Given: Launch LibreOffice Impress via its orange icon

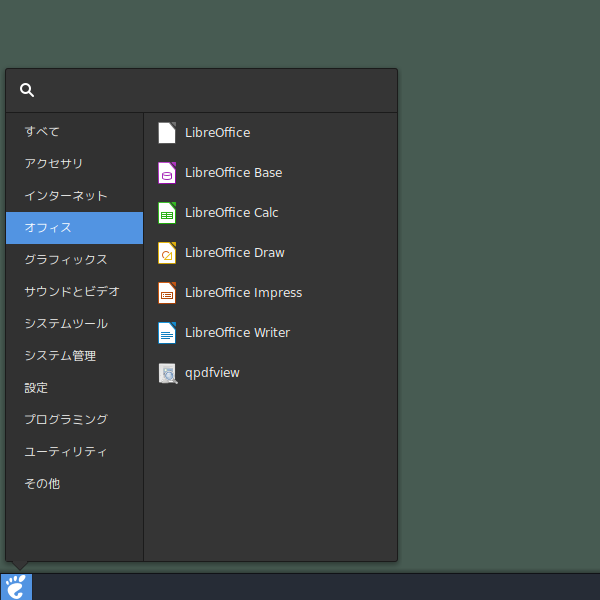Looking at the screenshot, I should pyautogui.click(x=167, y=293).
